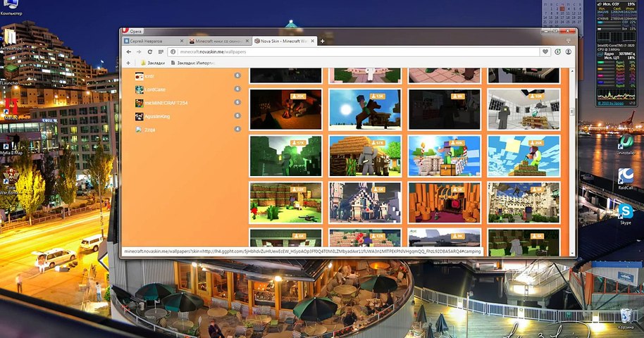Screen dimensions: 644x338
Task: Launch the RaidCall desktop shortcut
Action: point(626,179)
